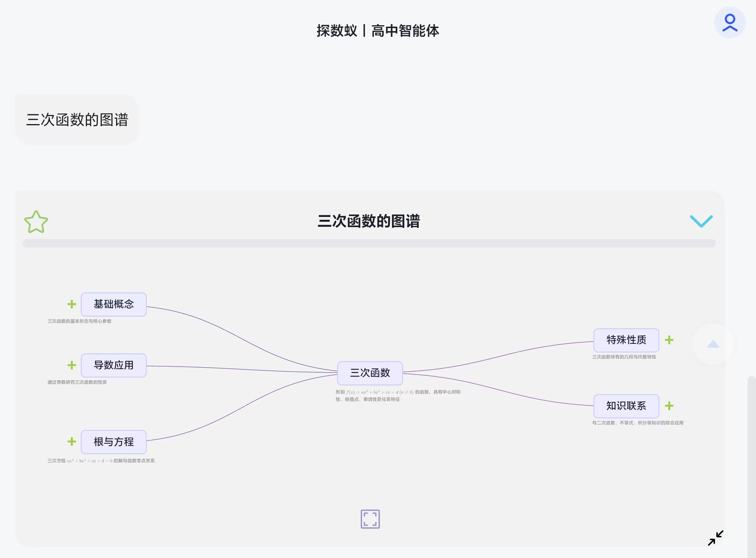The height and width of the screenshot is (558, 756).
Task: Expand 知识联系 with its plus icon
Action: [x=669, y=406]
